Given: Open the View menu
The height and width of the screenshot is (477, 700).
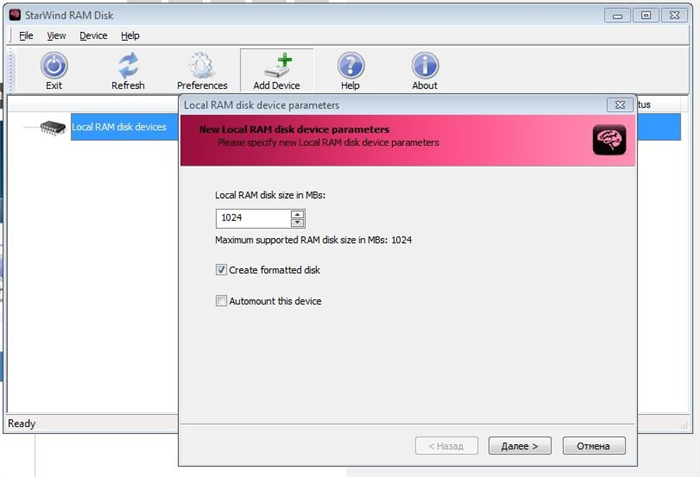Looking at the screenshot, I should point(56,36).
